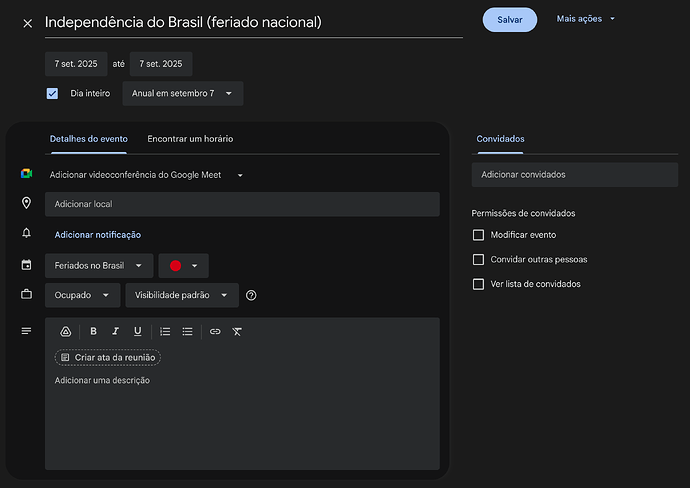Click the event title field
The width and height of the screenshot is (690, 488).
(253, 23)
